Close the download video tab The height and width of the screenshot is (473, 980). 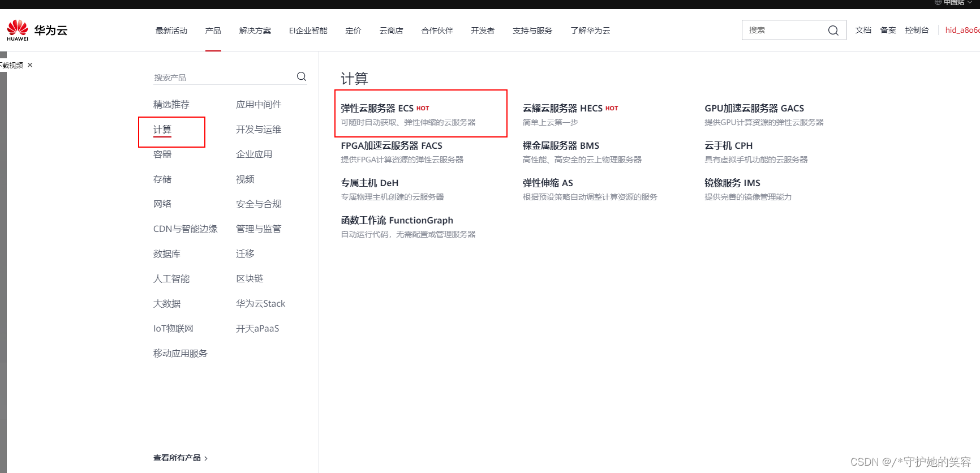30,65
